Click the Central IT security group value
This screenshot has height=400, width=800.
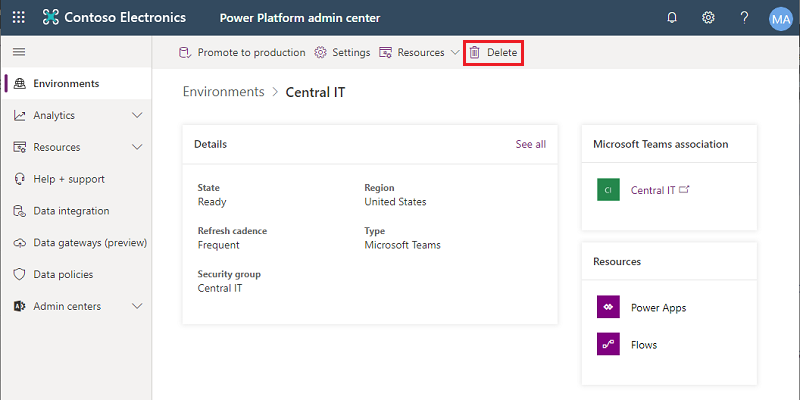click(220, 288)
